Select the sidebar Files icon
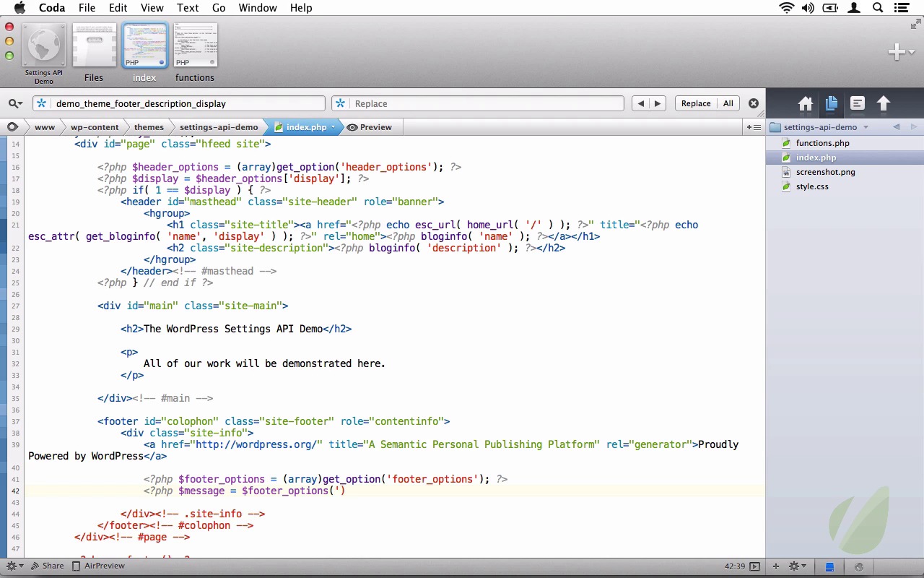This screenshot has width=924, height=578. (832, 103)
